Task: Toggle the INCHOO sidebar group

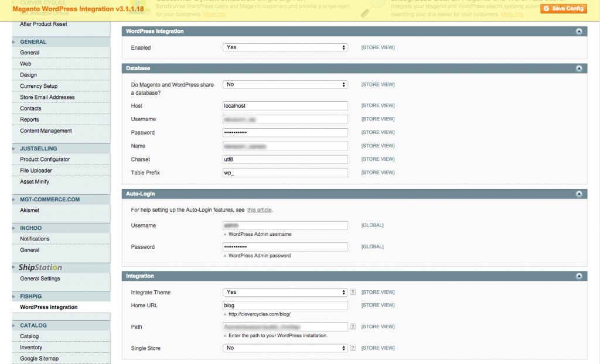Action: click(61, 228)
